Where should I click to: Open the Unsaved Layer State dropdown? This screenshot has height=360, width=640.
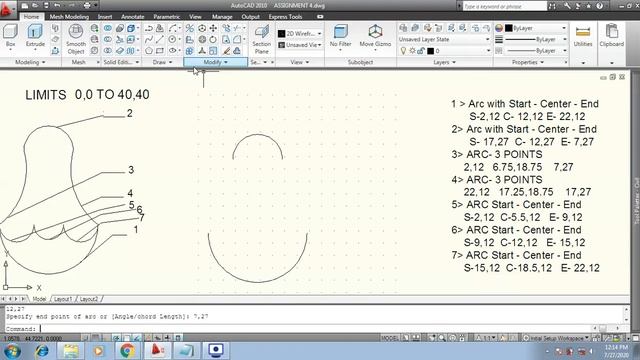point(444,40)
